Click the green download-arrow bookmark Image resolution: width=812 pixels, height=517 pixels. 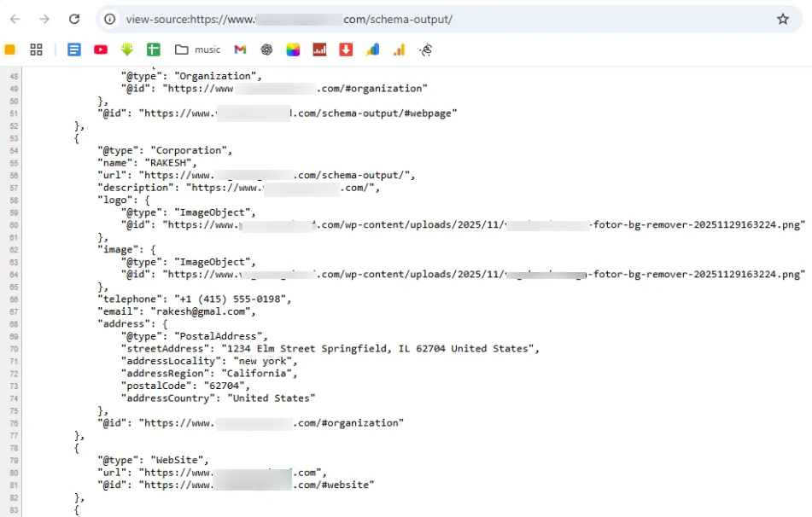coord(127,49)
